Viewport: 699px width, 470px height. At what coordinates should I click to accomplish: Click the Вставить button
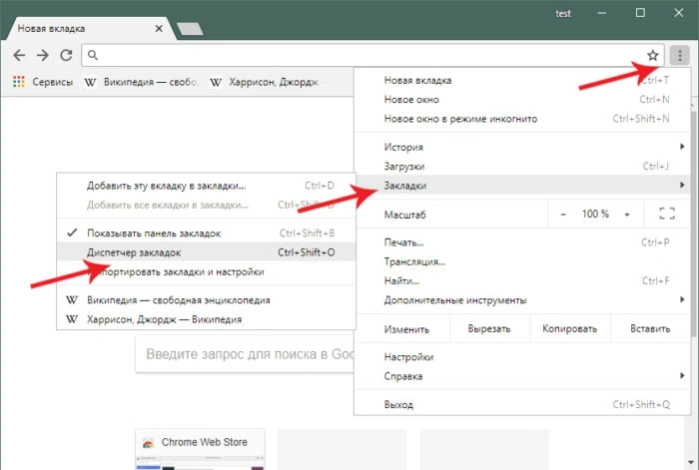click(650, 329)
